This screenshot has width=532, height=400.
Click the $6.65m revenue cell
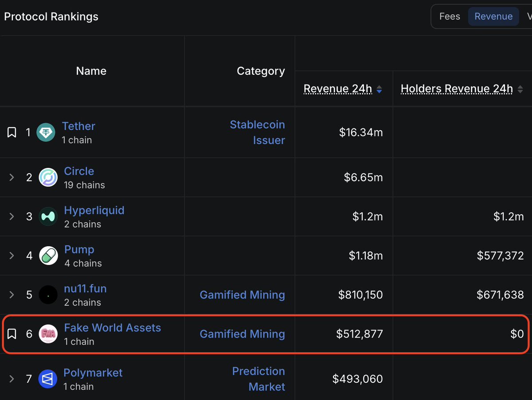pos(364,177)
